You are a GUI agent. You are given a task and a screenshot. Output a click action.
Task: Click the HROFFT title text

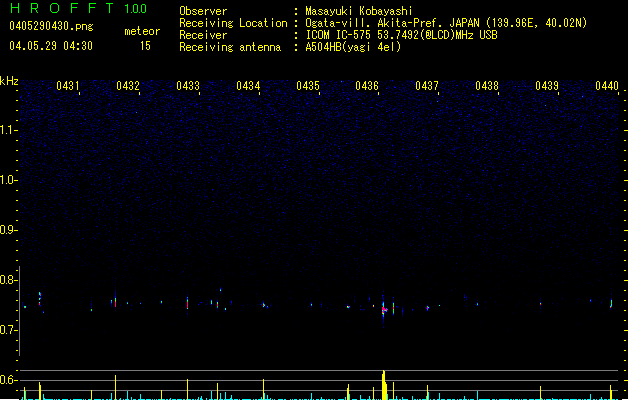click(x=62, y=8)
